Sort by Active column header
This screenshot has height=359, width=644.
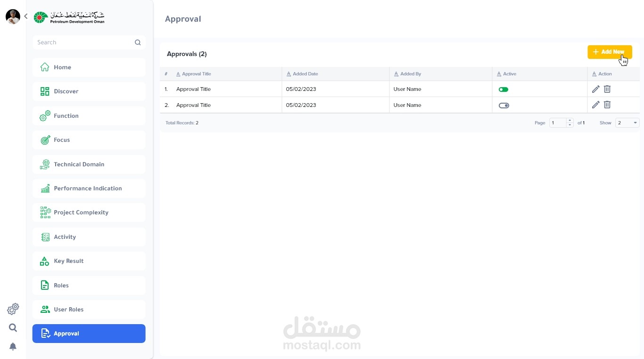click(x=506, y=74)
